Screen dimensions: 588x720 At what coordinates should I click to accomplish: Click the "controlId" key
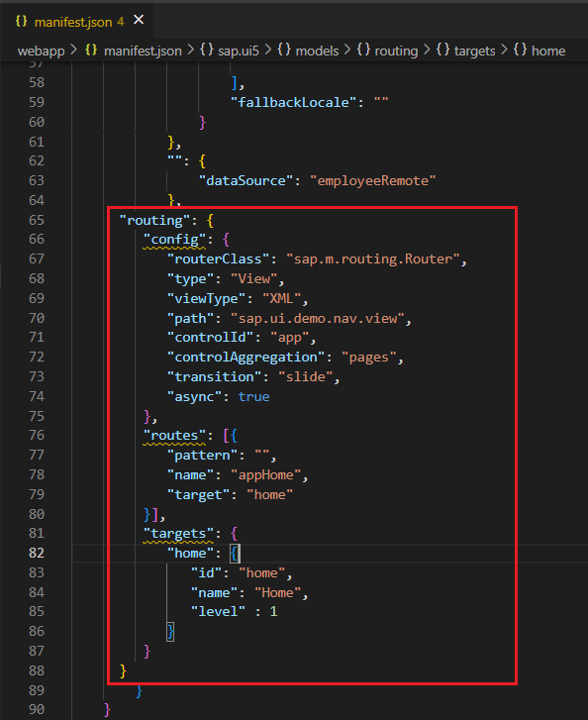[210, 338]
